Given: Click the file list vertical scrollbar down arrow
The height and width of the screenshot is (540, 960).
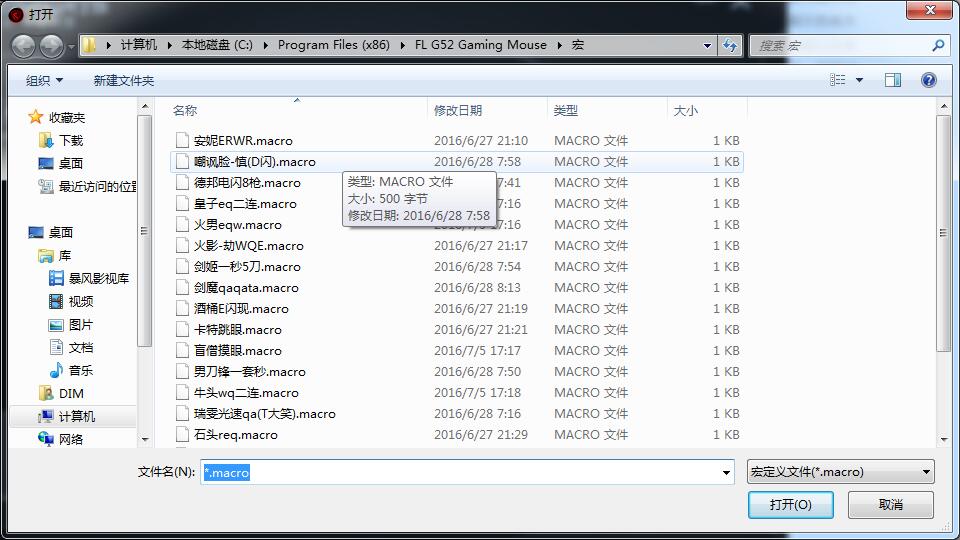Looking at the screenshot, I should (x=943, y=439).
